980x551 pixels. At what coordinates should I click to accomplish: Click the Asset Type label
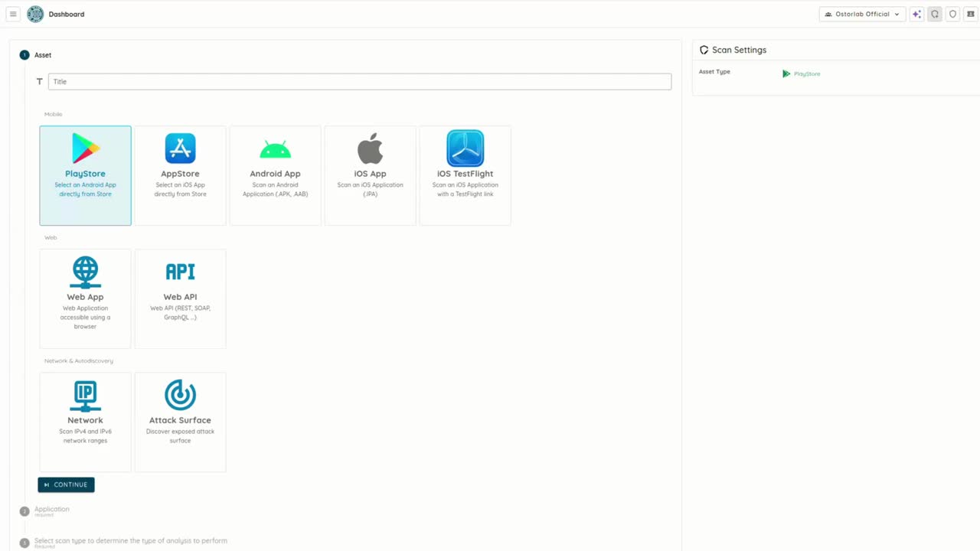[714, 72]
